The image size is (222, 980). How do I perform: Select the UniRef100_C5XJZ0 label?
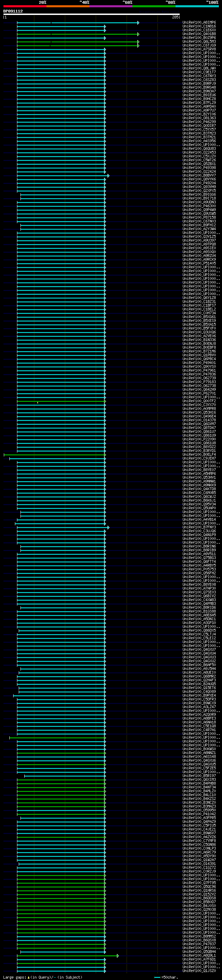click(199, 156)
